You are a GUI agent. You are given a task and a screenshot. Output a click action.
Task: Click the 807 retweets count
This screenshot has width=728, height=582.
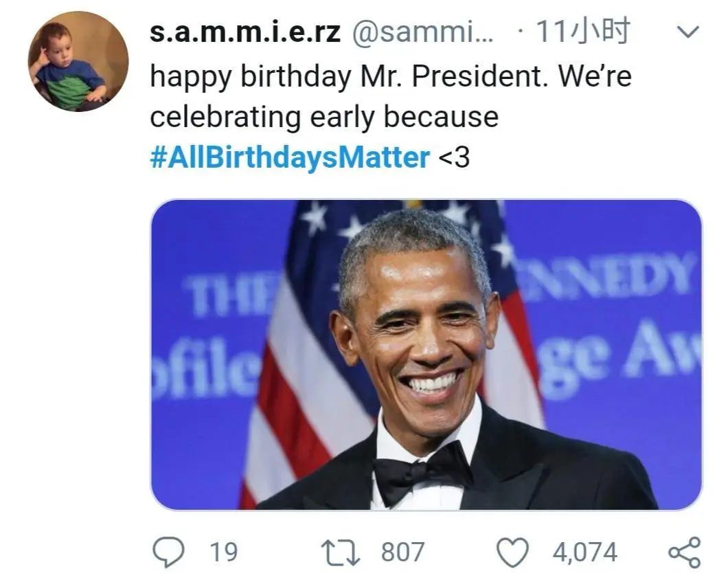click(403, 552)
